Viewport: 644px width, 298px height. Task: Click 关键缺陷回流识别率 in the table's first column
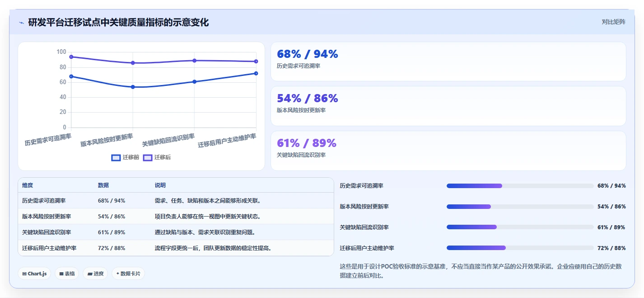pyautogui.click(x=47, y=232)
